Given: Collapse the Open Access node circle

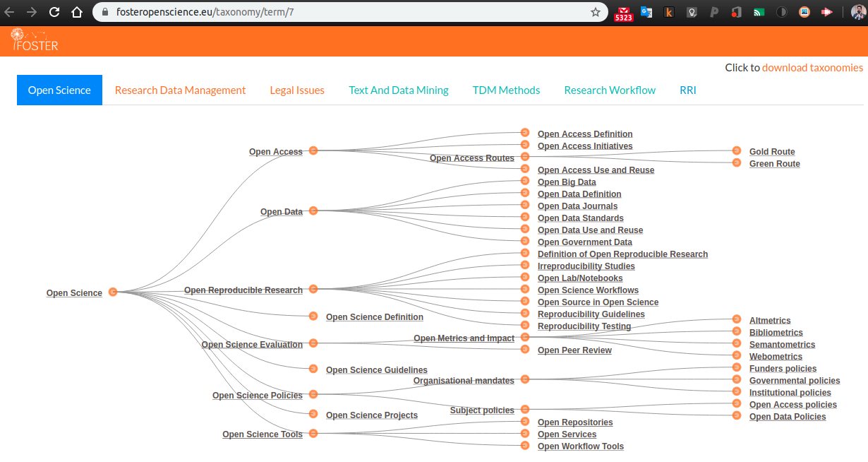Looking at the screenshot, I should tap(313, 150).
